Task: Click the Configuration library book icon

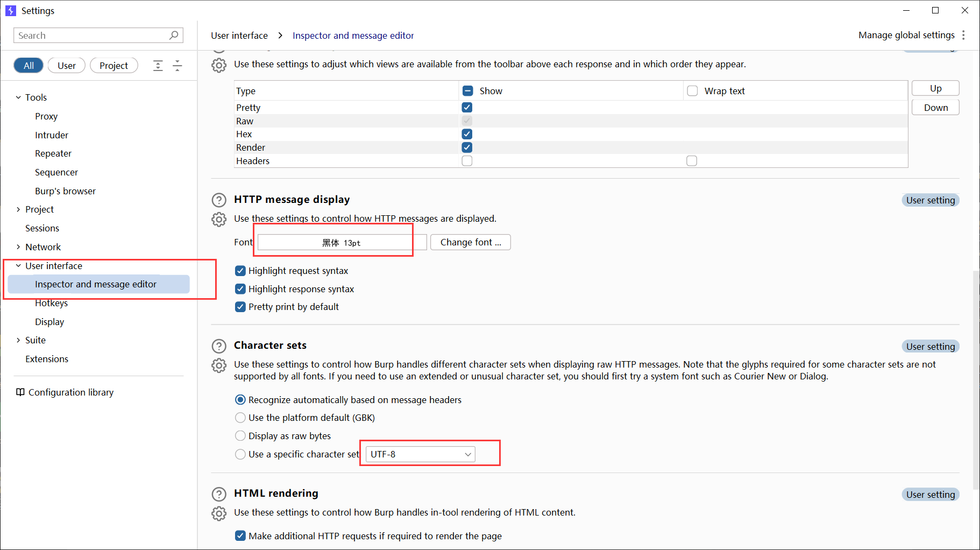Action: point(20,392)
